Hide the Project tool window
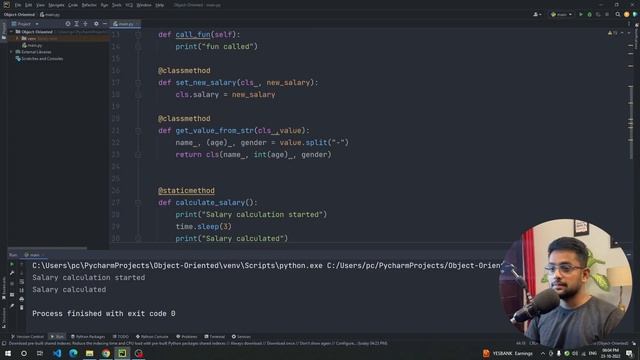Screen dimensions: 640x360 pyautogui.click(x=105, y=24)
